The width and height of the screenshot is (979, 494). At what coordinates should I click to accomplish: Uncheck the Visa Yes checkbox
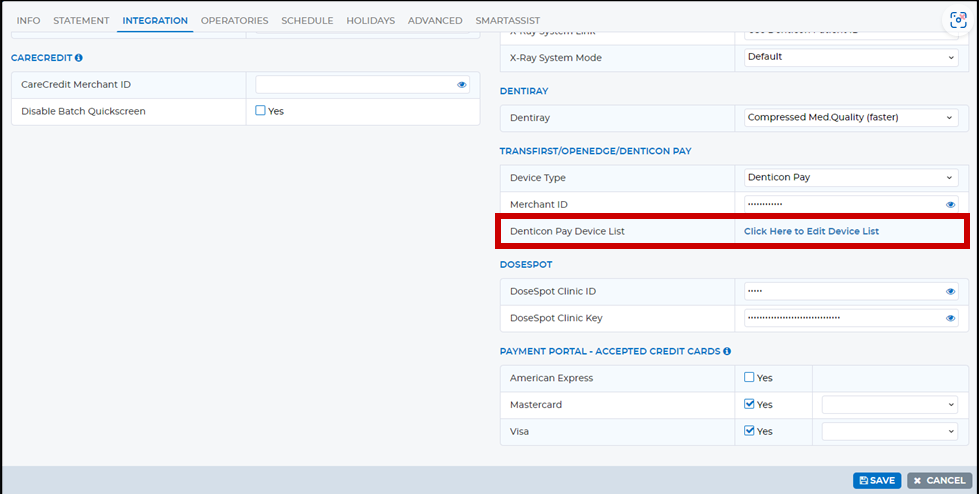click(x=749, y=431)
